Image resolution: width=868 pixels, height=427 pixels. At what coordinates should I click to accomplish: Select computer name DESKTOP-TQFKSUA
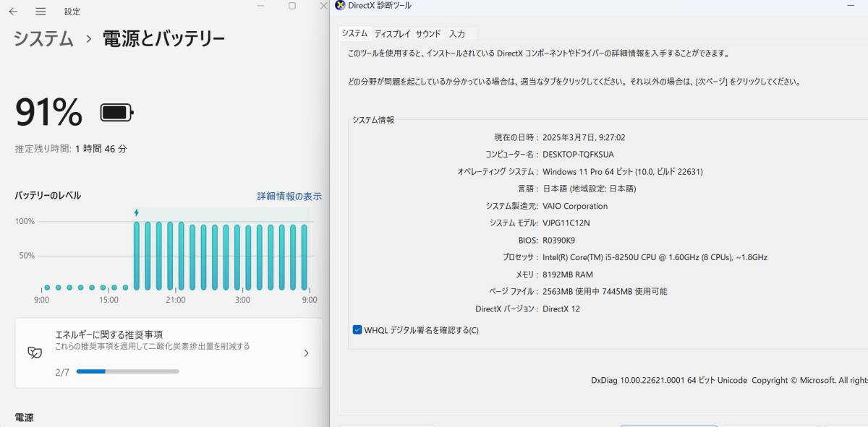(578, 154)
